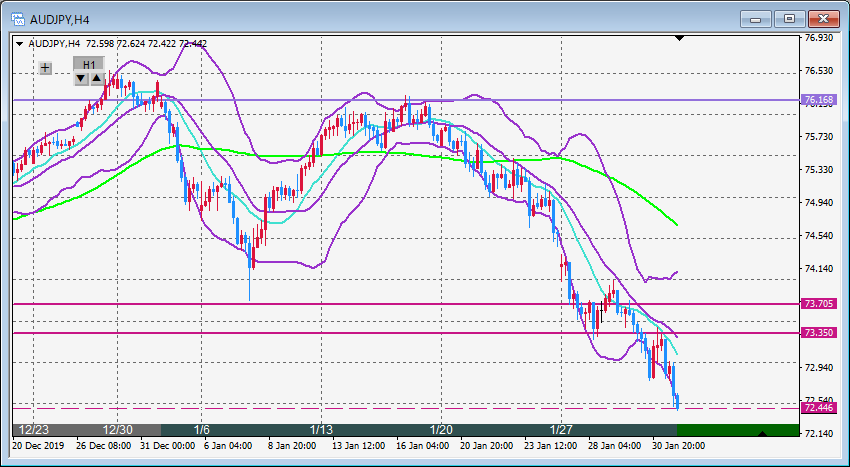Click the 12/30 week segment
This screenshot has height=467, width=850.
(x=118, y=430)
